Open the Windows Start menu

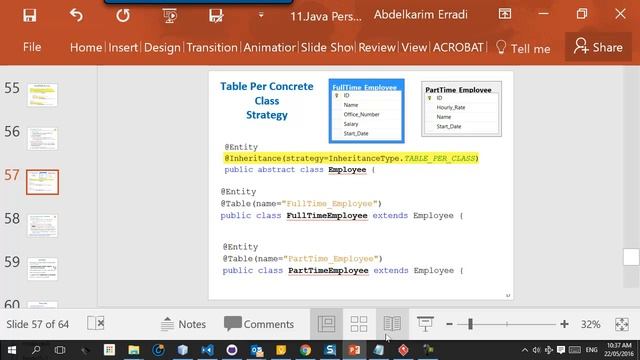click(12, 350)
